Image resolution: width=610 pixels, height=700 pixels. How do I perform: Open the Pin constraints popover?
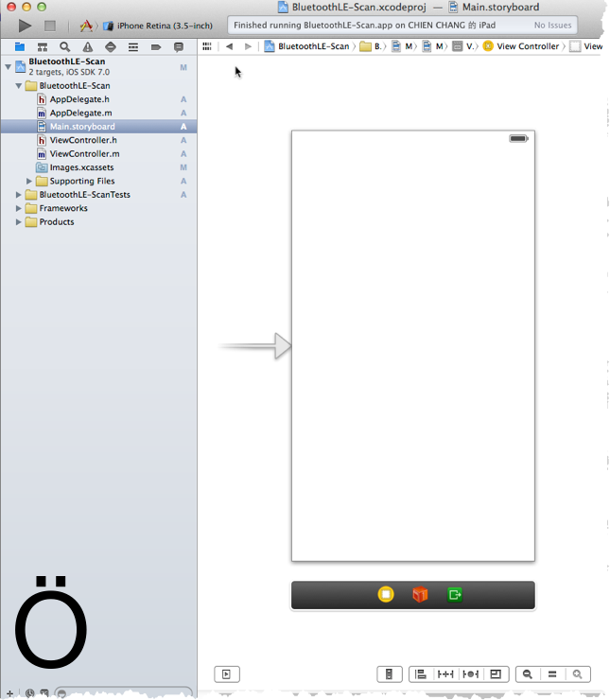click(x=445, y=674)
